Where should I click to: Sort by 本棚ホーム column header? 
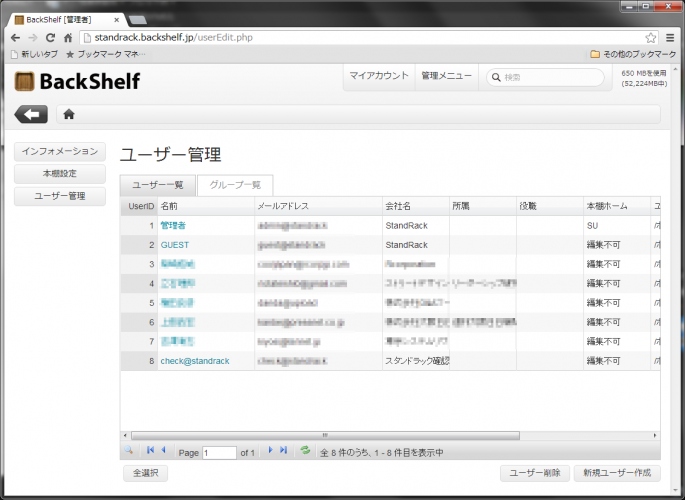[617, 206]
